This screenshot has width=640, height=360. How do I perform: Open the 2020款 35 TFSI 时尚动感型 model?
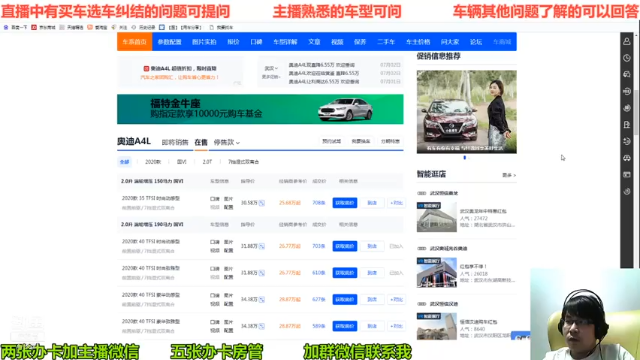click(151, 198)
